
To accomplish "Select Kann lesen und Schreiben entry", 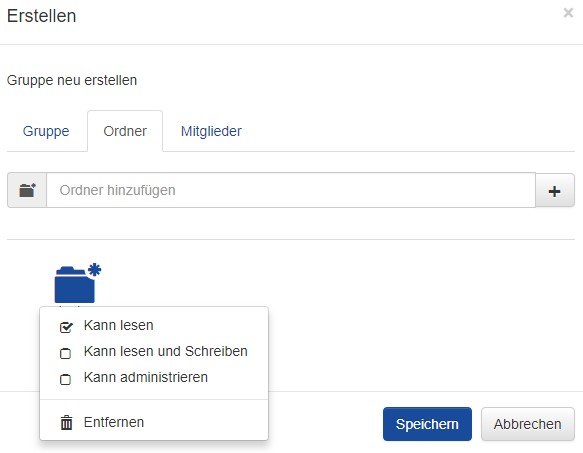I will pos(166,351).
